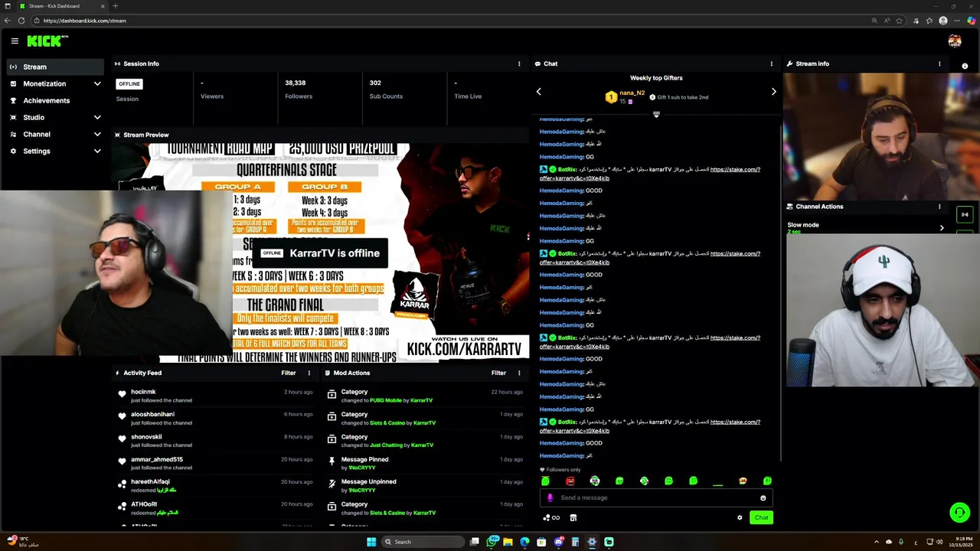Open File Explorer from the taskbar
The image size is (980, 551).
click(508, 542)
